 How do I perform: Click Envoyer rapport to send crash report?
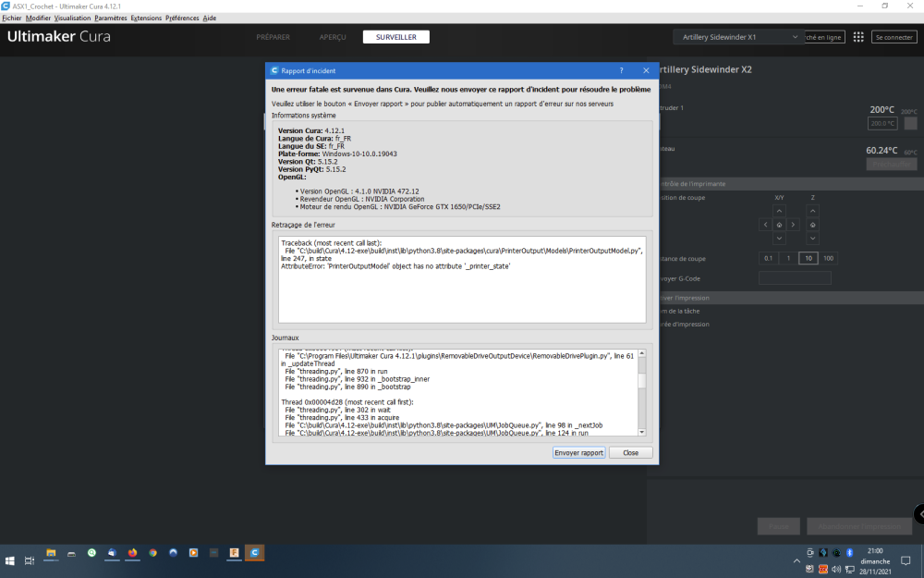click(x=578, y=452)
